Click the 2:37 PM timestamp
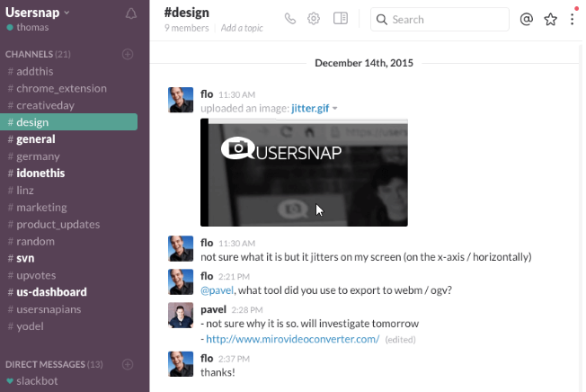Image resolution: width=586 pixels, height=392 pixels. tap(234, 359)
